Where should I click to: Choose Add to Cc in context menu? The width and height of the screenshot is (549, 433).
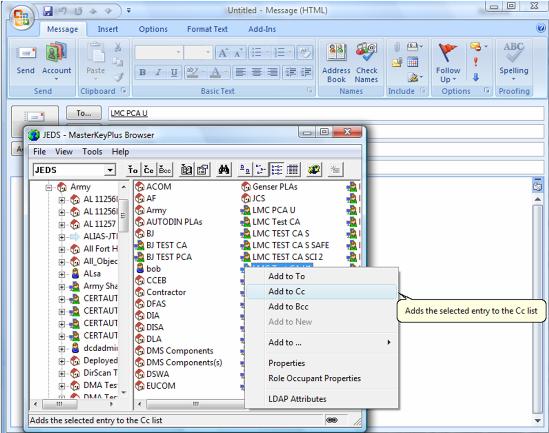coord(321,291)
